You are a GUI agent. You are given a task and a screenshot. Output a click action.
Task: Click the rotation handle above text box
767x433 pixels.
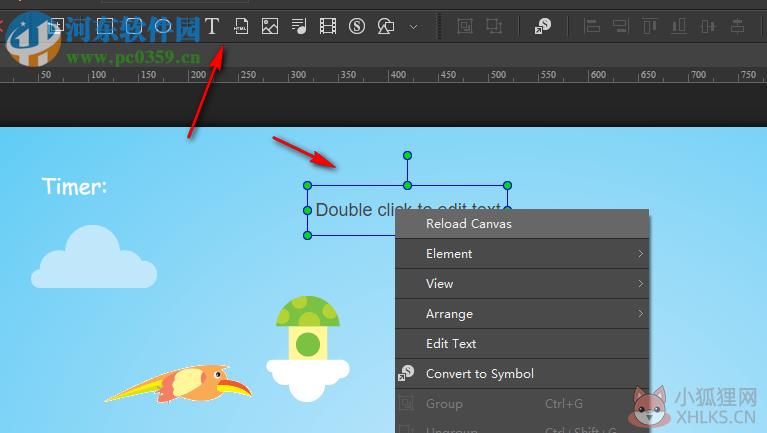point(407,156)
